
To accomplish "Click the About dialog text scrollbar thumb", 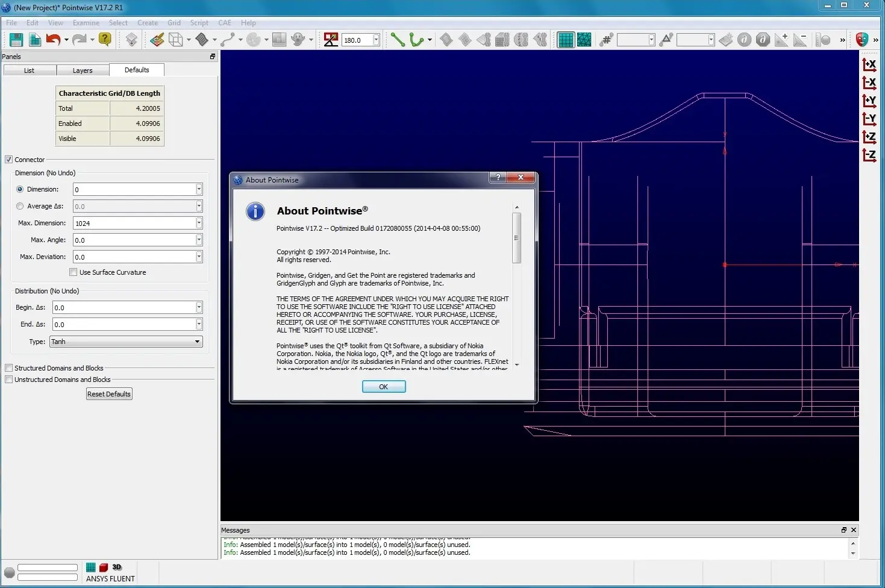I will coord(516,238).
